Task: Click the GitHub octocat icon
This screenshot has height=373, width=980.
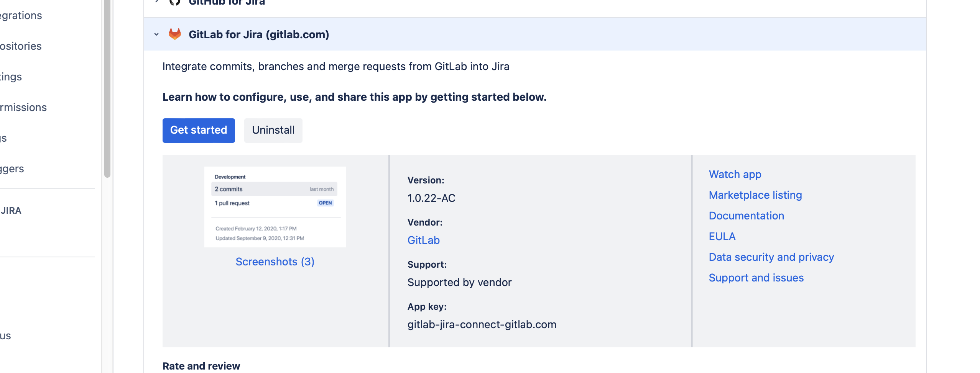Action: [x=175, y=3]
